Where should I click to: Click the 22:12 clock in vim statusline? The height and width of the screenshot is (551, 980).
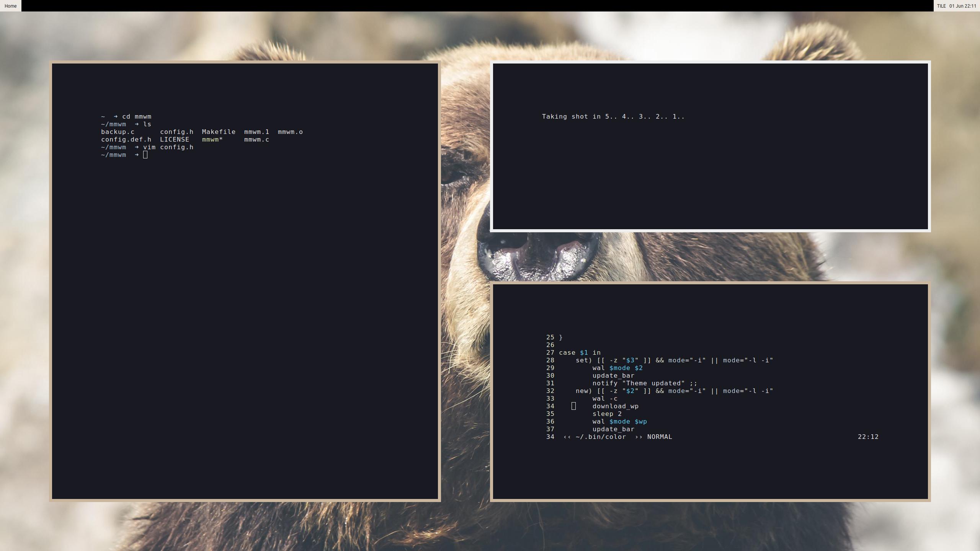pos(868,437)
